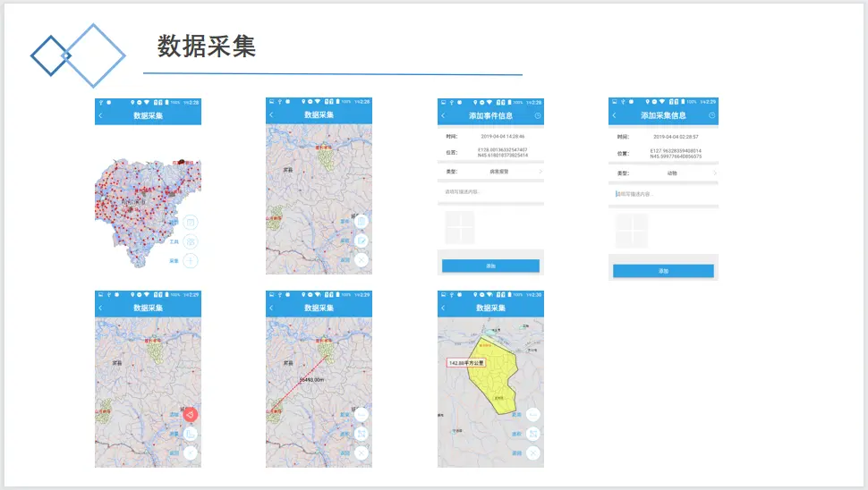Tap add-photo plus tile in 添加采集信息
This screenshot has width=868, height=490.
point(631,231)
